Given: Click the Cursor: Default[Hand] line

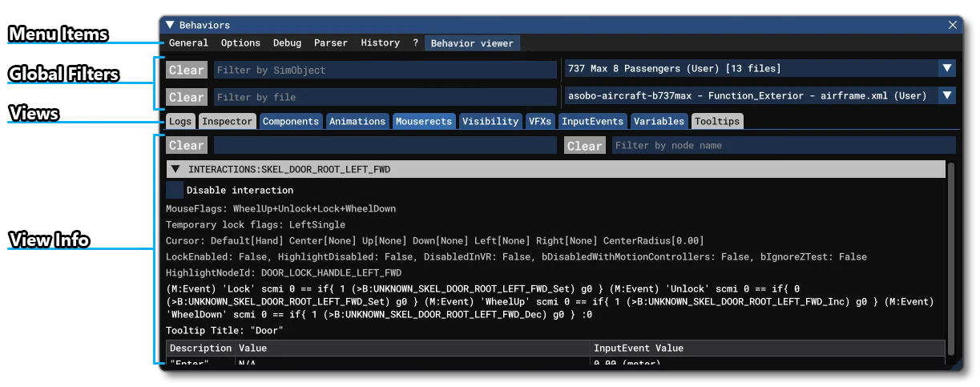Looking at the screenshot, I should 435,240.
